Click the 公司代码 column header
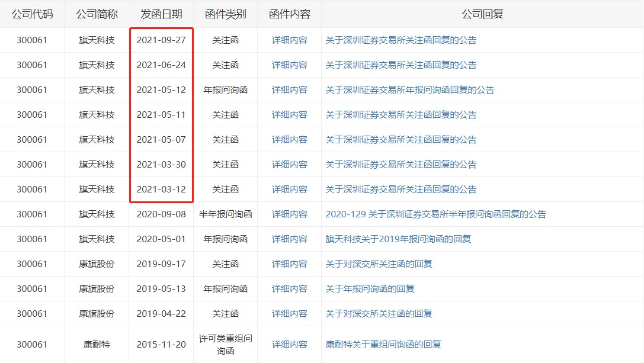The height and width of the screenshot is (363, 644). [33, 13]
